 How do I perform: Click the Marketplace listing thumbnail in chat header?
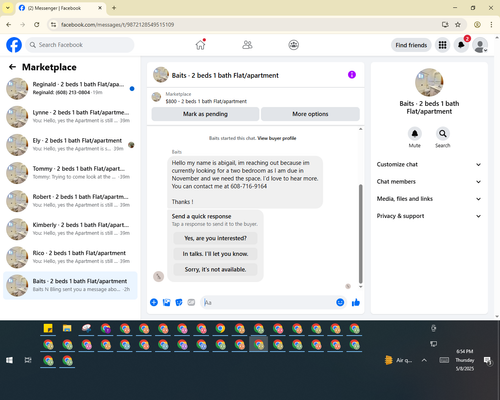pos(156,97)
